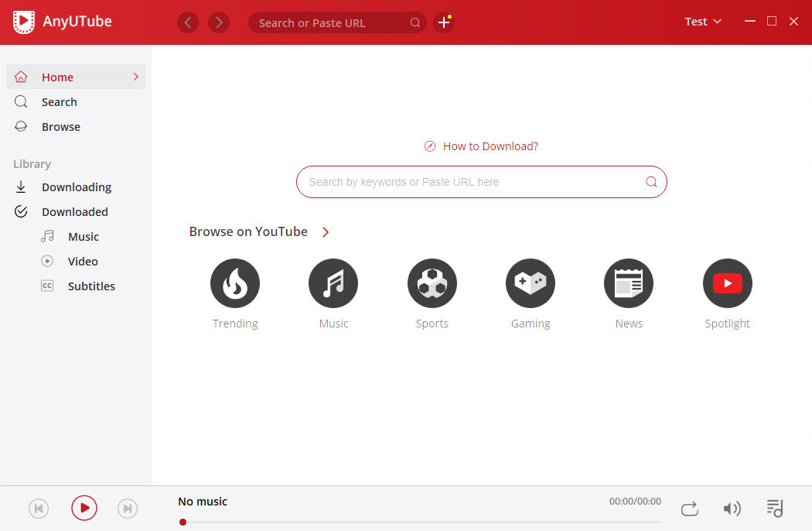Open the Sports soccer ball category

click(432, 283)
